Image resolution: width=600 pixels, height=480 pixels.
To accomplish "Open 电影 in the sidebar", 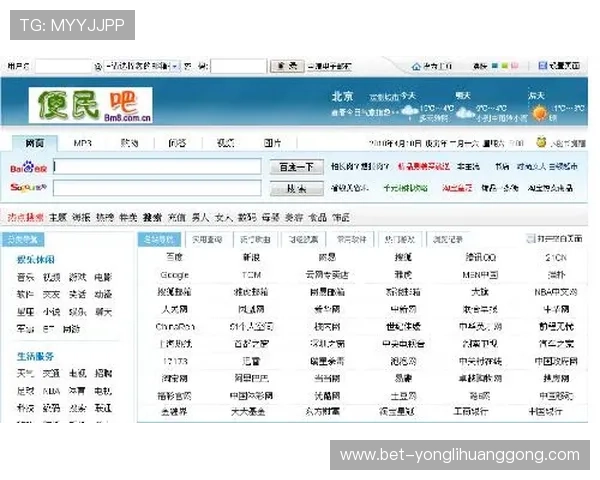I will pos(103,277).
